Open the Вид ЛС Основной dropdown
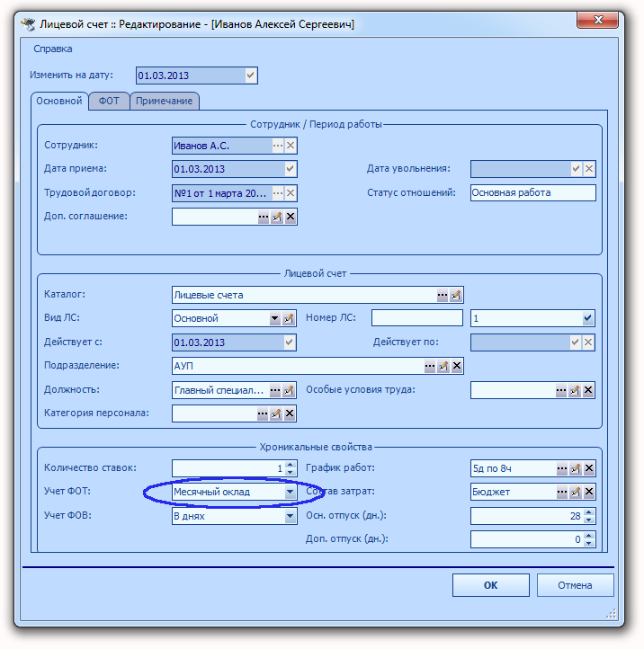 (274, 319)
